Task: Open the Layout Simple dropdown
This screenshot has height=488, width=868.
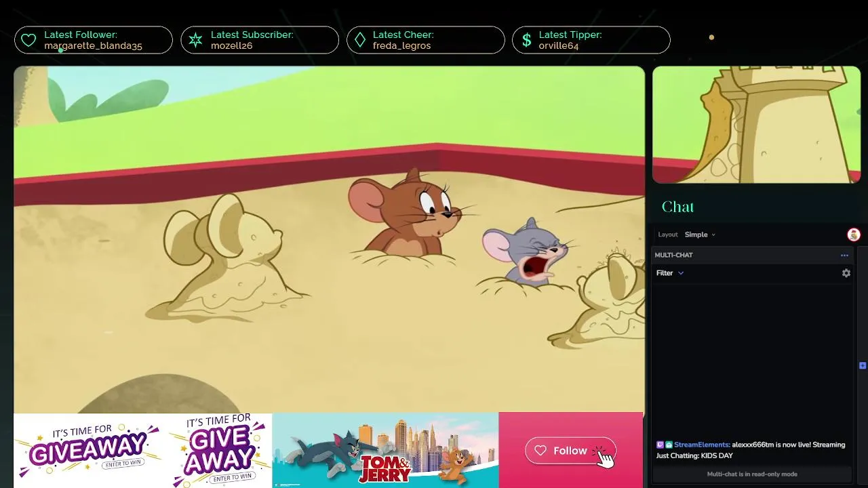Action: (x=700, y=235)
